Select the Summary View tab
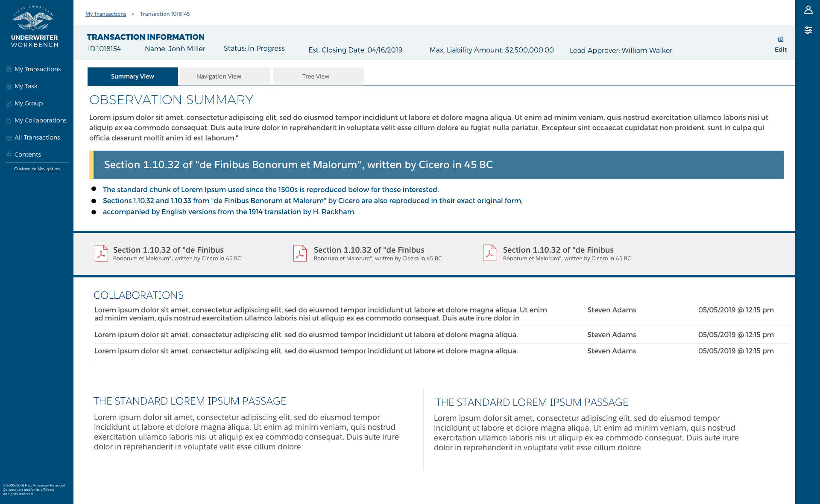Image resolution: width=820 pixels, height=504 pixels. pos(132,76)
